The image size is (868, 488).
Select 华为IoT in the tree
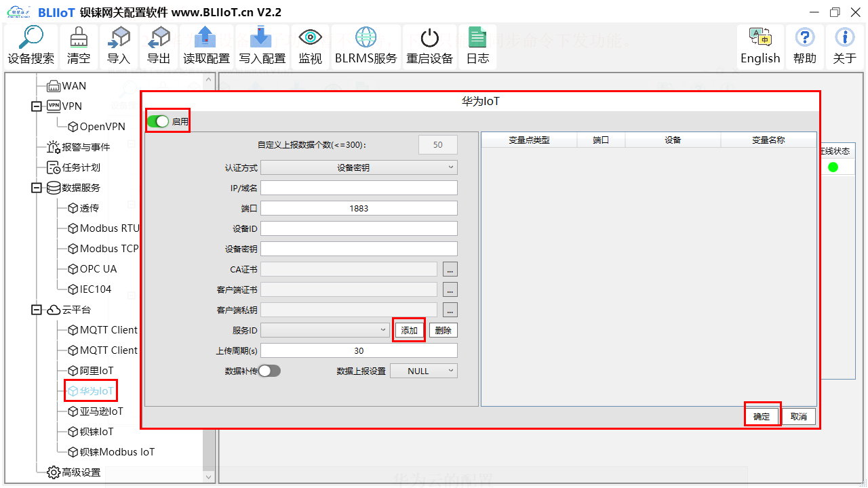91,391
